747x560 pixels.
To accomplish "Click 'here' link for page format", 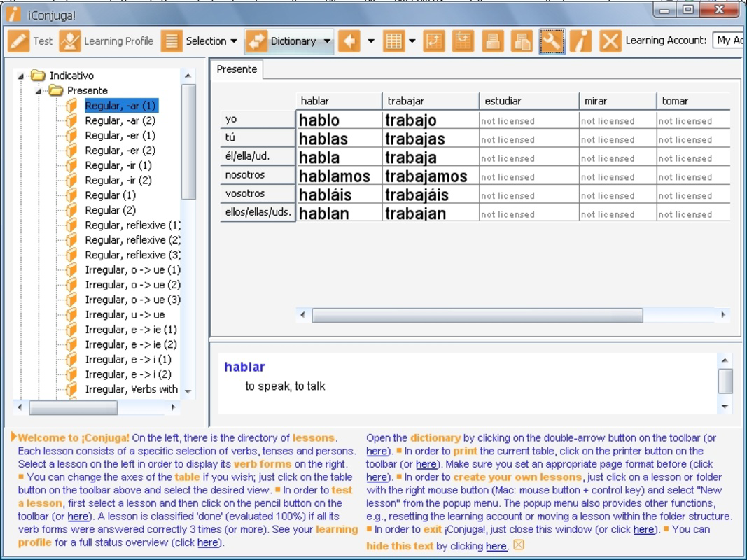I will 377,477.
